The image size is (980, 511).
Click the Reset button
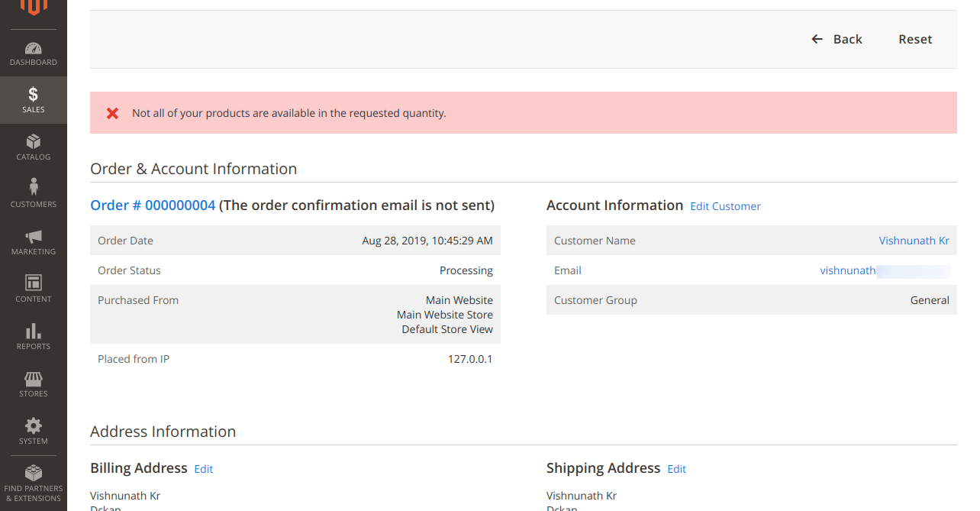pos(915,38)
